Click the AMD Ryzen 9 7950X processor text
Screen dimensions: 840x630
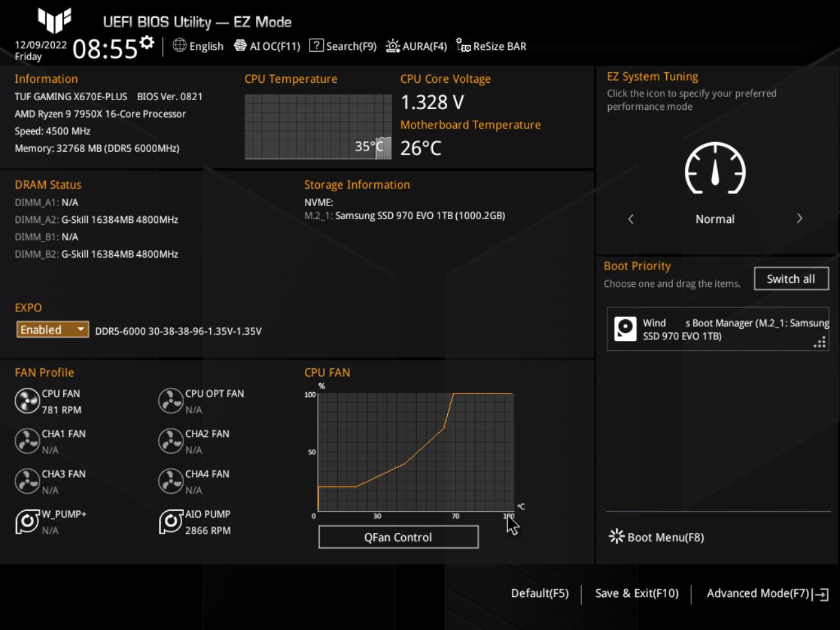[x=100, y=114]
